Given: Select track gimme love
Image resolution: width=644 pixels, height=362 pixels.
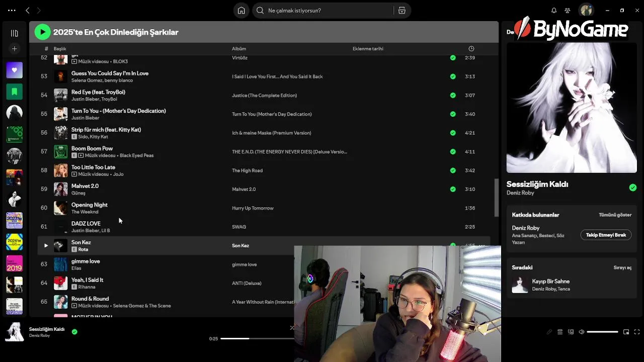Looking at the screenshot, I should click(x=86, y=261).
